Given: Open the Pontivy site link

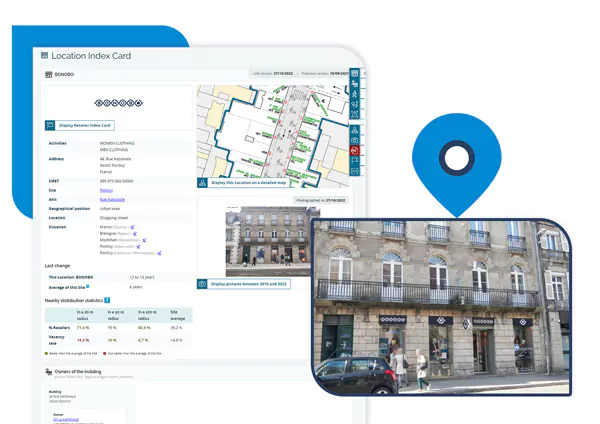Looking at the screenshot, I should coord(106,189).
